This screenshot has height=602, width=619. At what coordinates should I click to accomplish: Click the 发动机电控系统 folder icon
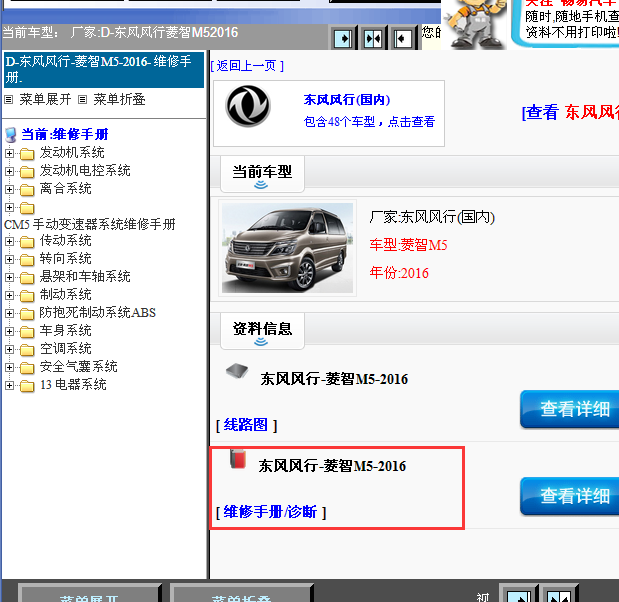coord(27,172)
